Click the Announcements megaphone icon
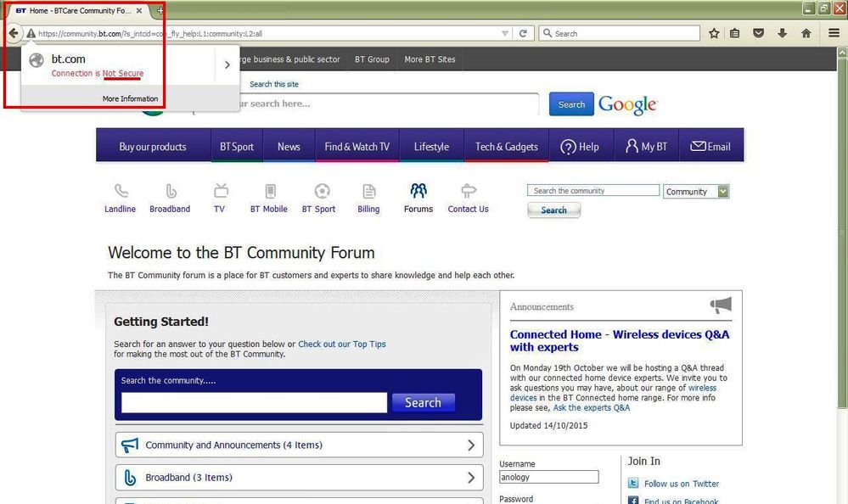This screenshot has width=848, height=504. click(721, 305)
